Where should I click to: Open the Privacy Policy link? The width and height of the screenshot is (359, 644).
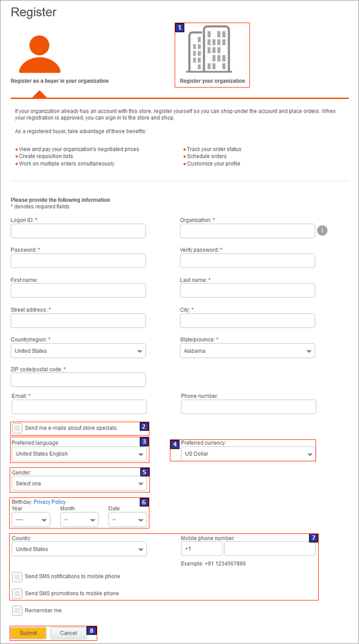point(49,502)
